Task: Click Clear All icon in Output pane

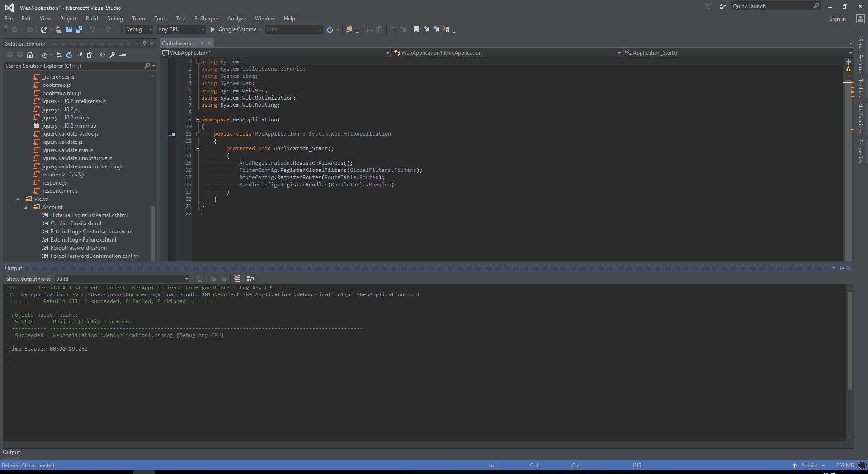Action: (x=237, y=279)
